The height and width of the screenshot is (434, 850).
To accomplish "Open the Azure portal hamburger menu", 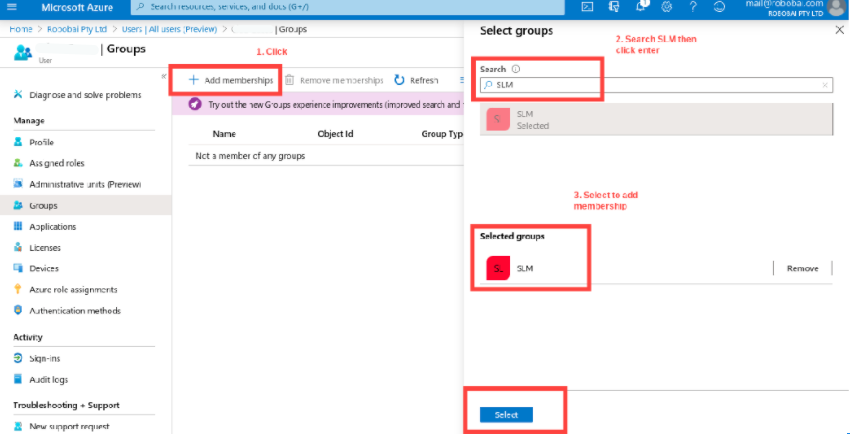I will (x=12, y=8).
